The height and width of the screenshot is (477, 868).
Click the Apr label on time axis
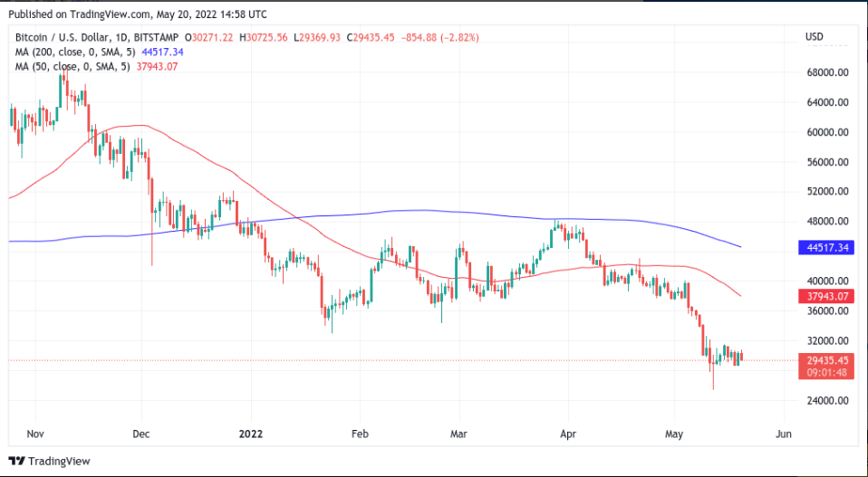click(568, 434)
